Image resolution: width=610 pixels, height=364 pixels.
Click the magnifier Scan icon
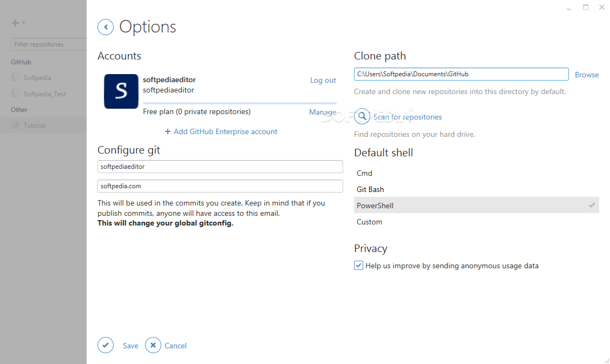click(x=362, y=116)
